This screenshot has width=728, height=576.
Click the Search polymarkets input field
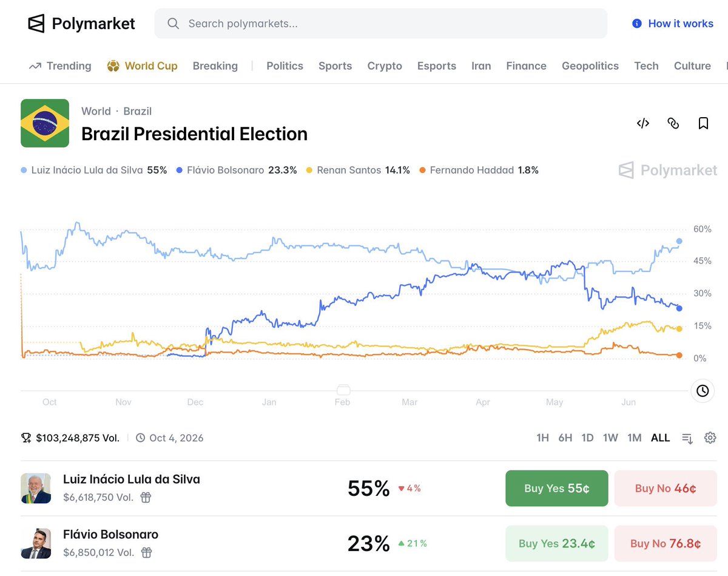(381, 24)
